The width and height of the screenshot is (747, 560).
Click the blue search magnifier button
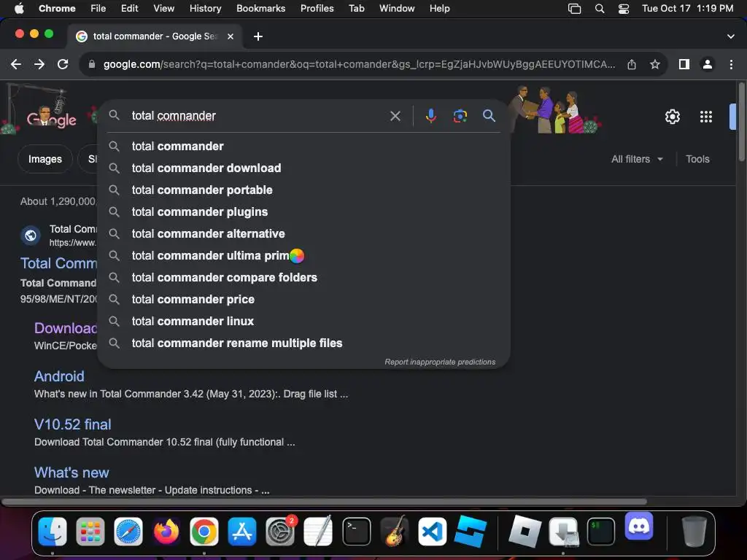pyautogui.click(x=489, y=116)
